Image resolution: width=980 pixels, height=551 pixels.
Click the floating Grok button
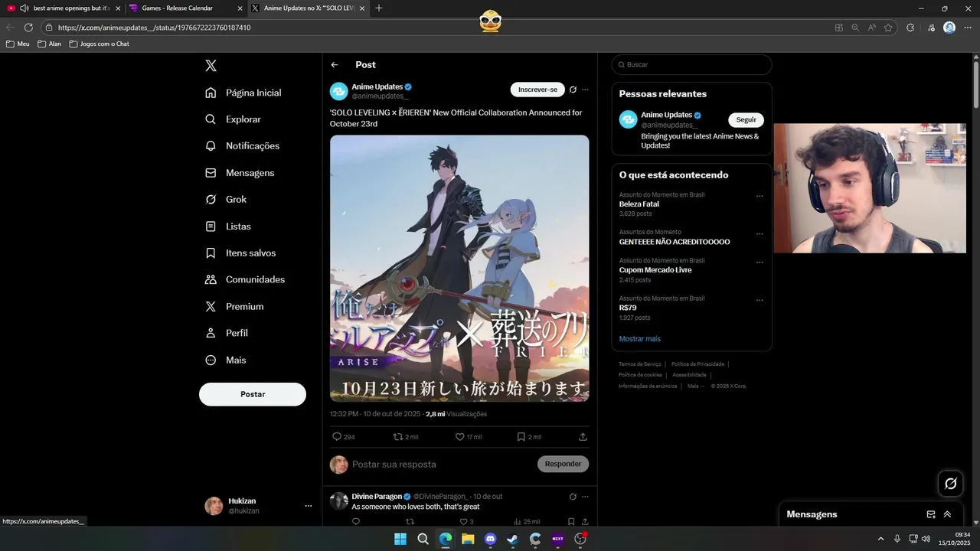tap(951, 484)
